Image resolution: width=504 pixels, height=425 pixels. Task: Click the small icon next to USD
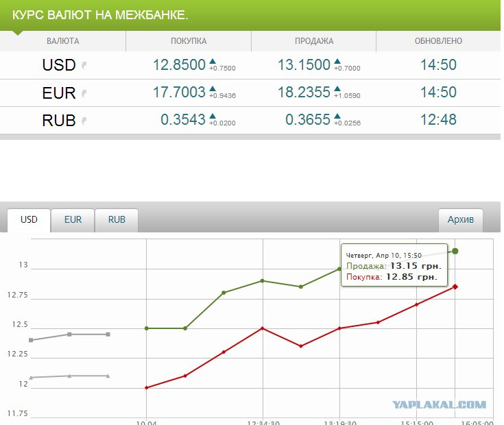pos(84,65)
